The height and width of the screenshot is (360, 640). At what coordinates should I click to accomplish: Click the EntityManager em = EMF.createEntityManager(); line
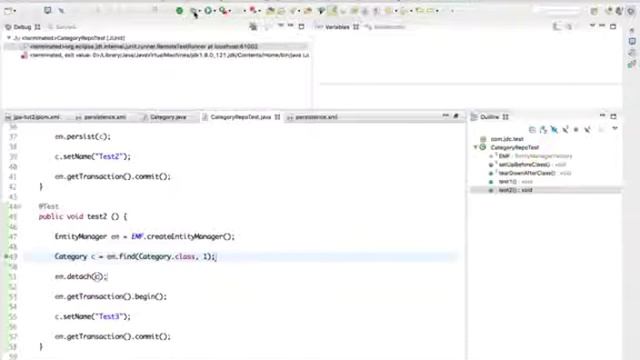(x=144, y=237)
